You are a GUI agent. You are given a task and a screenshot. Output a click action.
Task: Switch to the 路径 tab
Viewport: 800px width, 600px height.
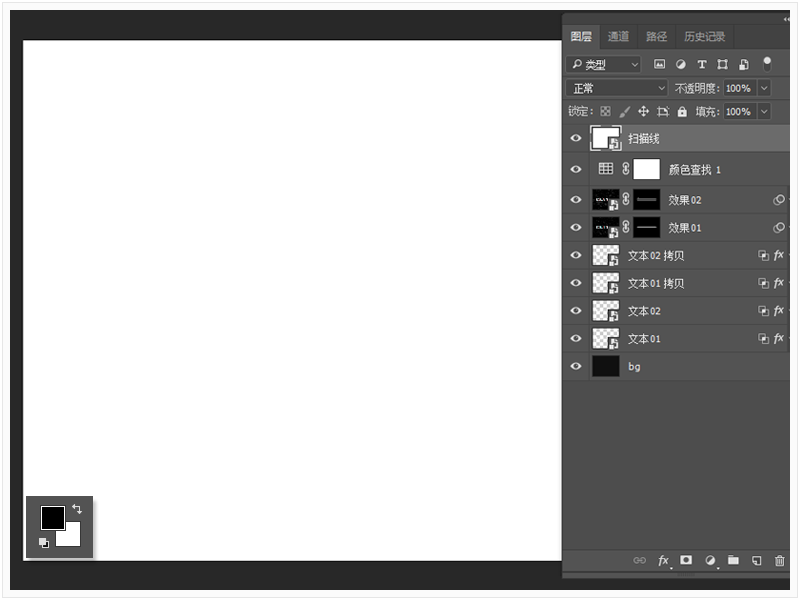(656, 36)
